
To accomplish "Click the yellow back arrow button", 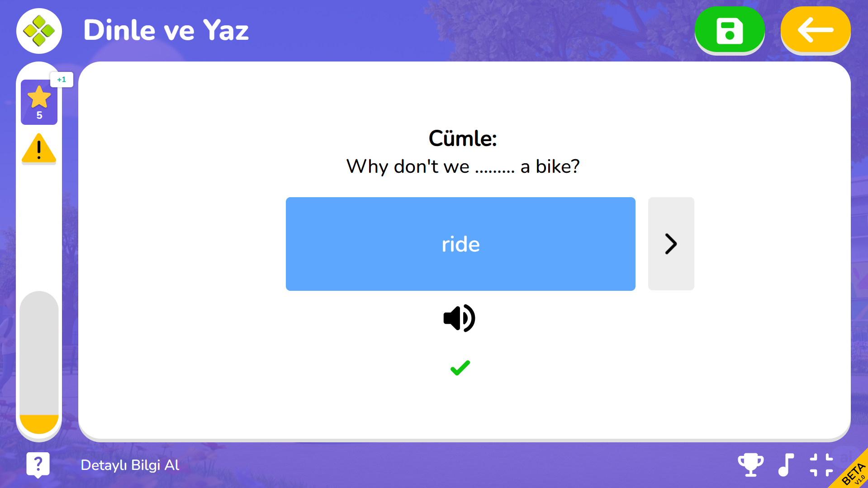I will coord(815,30).
